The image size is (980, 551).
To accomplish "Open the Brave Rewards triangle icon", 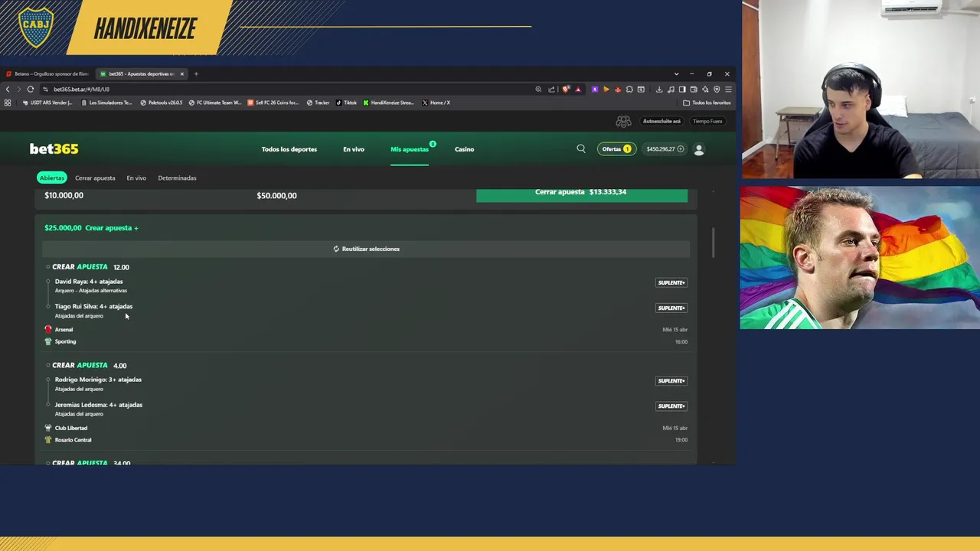I will [578, 89].
